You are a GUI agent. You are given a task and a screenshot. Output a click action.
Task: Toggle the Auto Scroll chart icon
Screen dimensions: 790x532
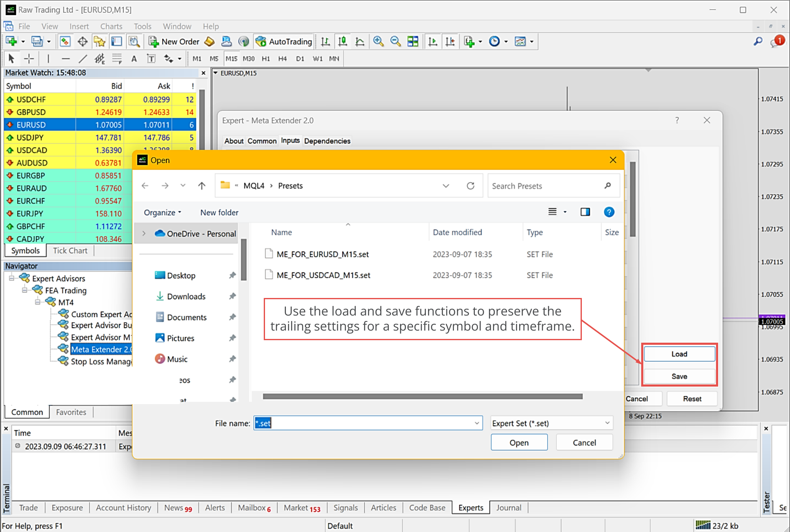pyautogui.click(x=433, y=41)
